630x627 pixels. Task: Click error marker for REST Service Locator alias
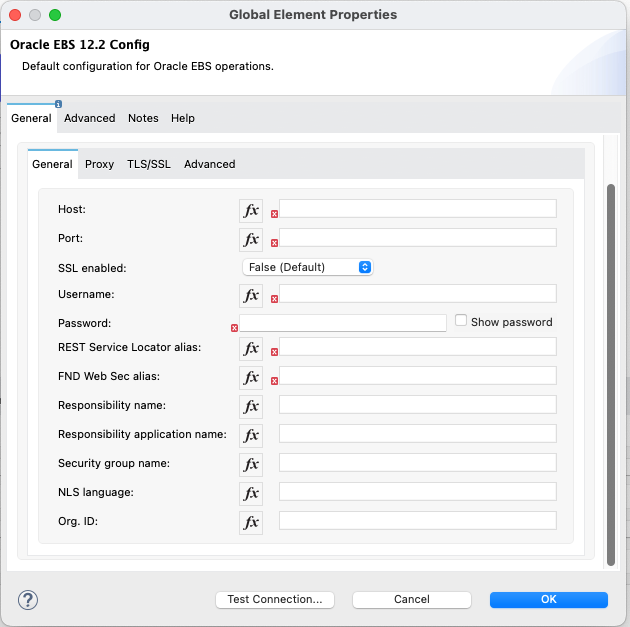click(274, 352)
